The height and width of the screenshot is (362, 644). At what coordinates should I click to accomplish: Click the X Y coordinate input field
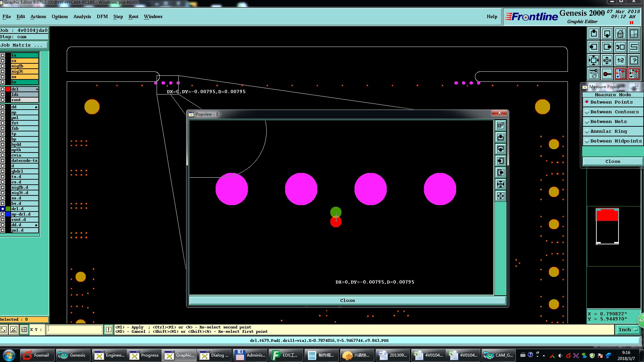pos(74,329)
